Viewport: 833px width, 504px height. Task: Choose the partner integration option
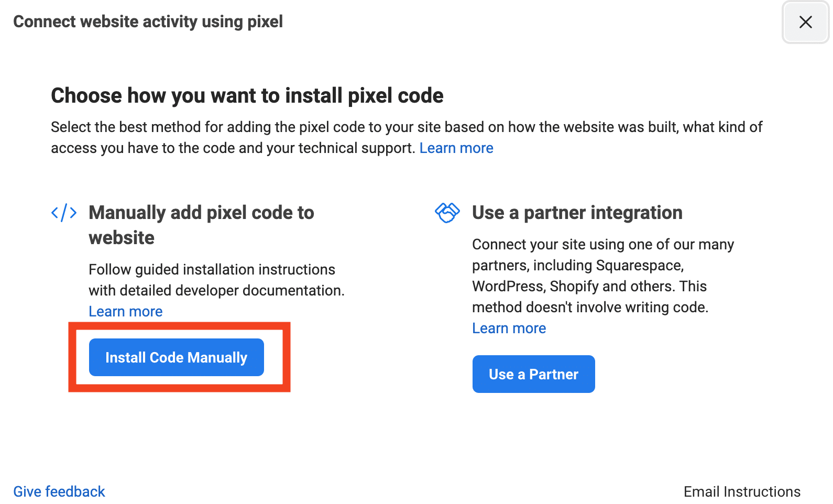[x=533, y=374]
